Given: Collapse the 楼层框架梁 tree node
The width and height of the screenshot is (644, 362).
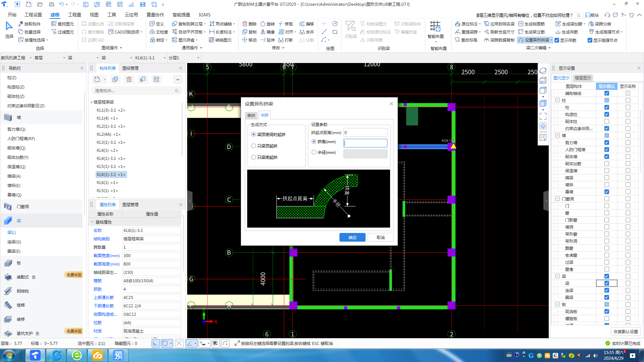Looking at the screenshot, I should [x=92, y=102].
